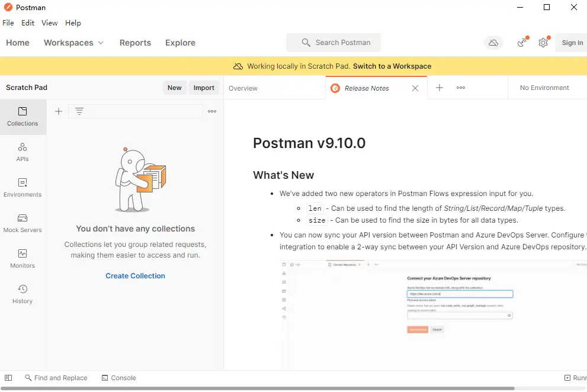587x392 pixels.
Task: Open the Monitors sidebar panel
Action: pyautogui.click(x=23, y=259)
